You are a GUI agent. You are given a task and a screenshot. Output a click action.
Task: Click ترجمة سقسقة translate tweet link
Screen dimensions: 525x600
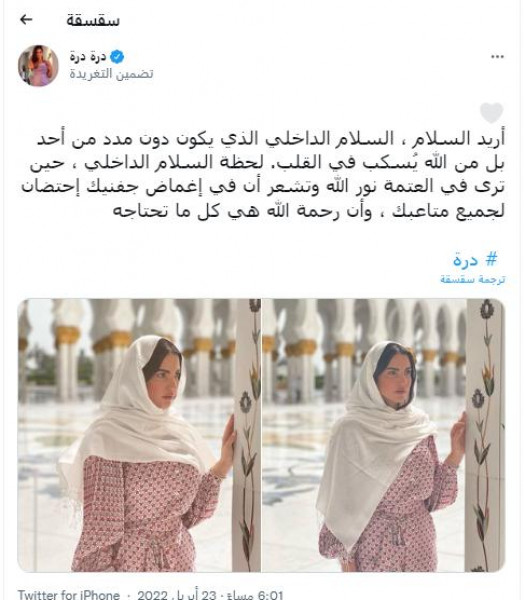point(473,279)
